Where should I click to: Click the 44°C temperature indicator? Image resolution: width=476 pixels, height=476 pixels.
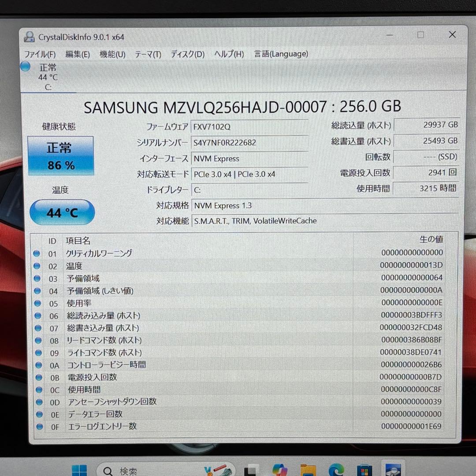click(62, 212)
